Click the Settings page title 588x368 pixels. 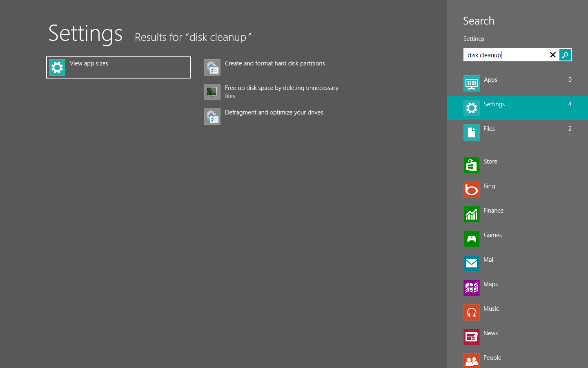pyautogui.click(x=85, y=34)
